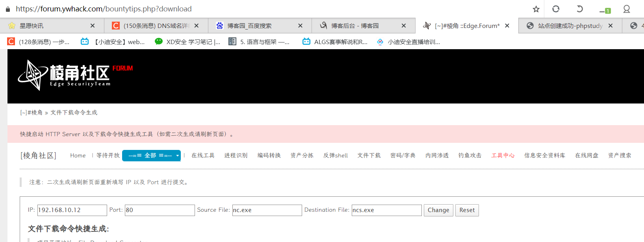Screen dimensions: 644x242
Task: Open 资产分拣 in the nav menu
Action: pos(302,155)
